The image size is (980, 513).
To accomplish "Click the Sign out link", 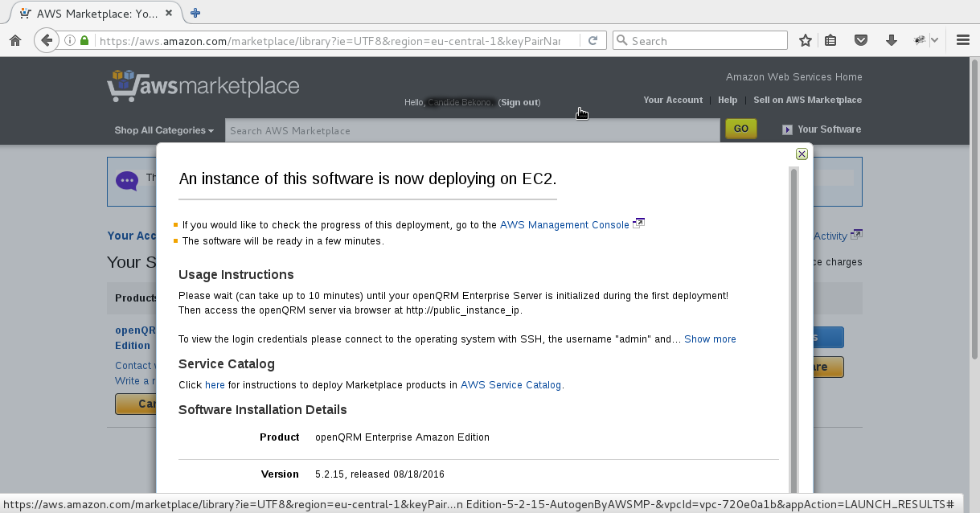I will 519,103.
